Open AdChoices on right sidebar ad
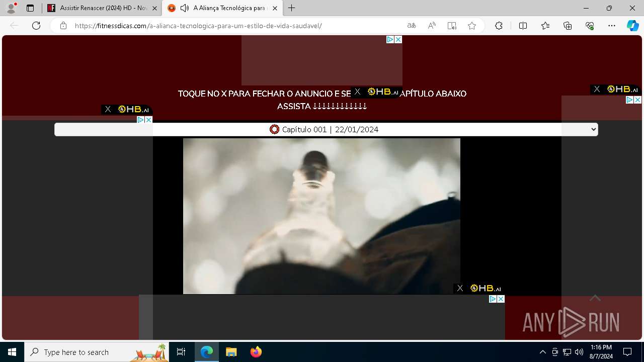 (629, 100)
